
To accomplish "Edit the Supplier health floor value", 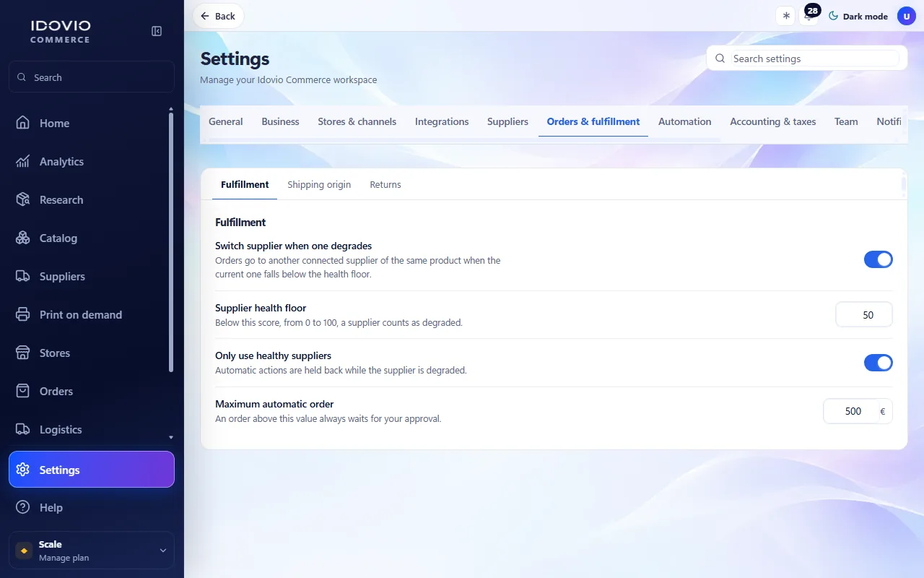I will click(x=864, y=315).
